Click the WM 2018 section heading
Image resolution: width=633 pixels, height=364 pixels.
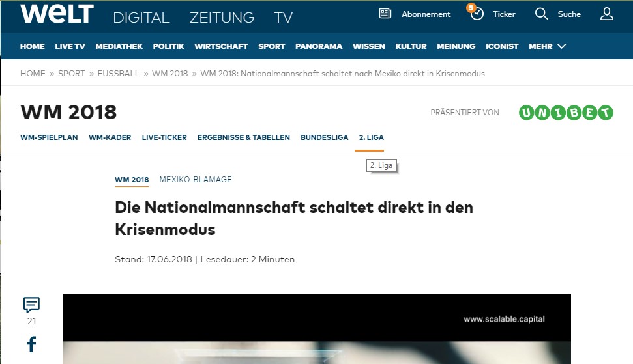pyautogui.click(x=68, y=113)
